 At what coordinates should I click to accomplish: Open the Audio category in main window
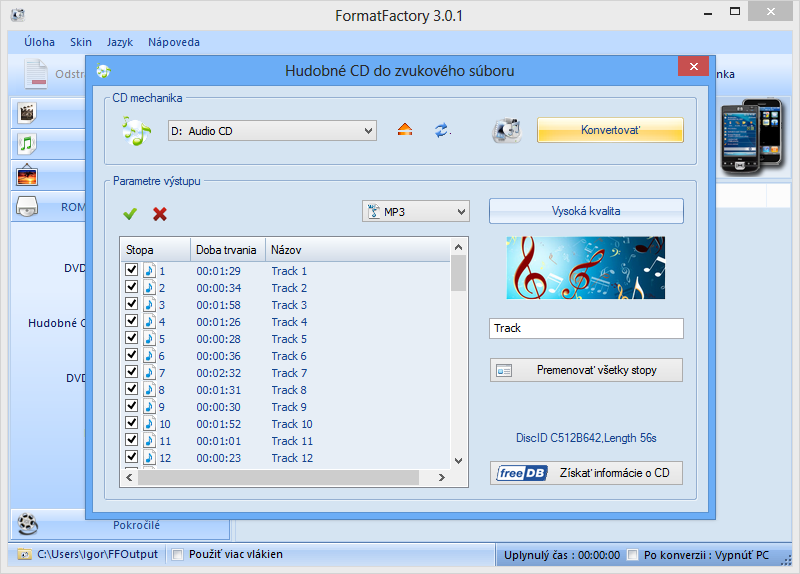27,144
